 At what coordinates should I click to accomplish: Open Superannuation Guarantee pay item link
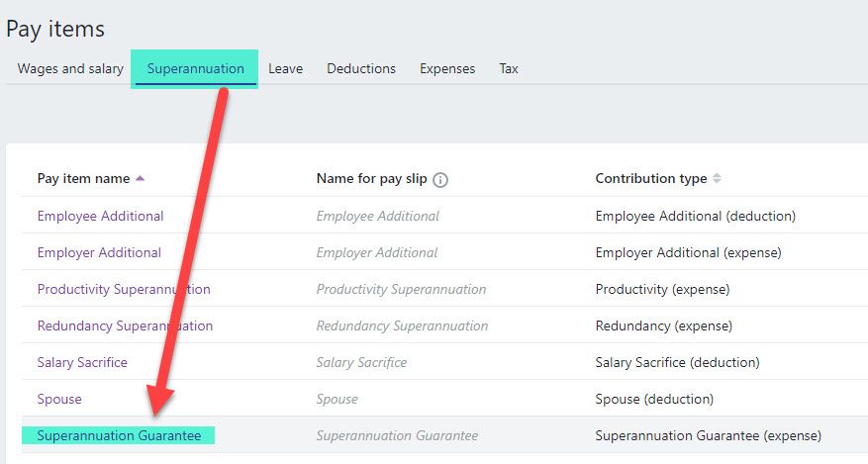coord(119,435)
